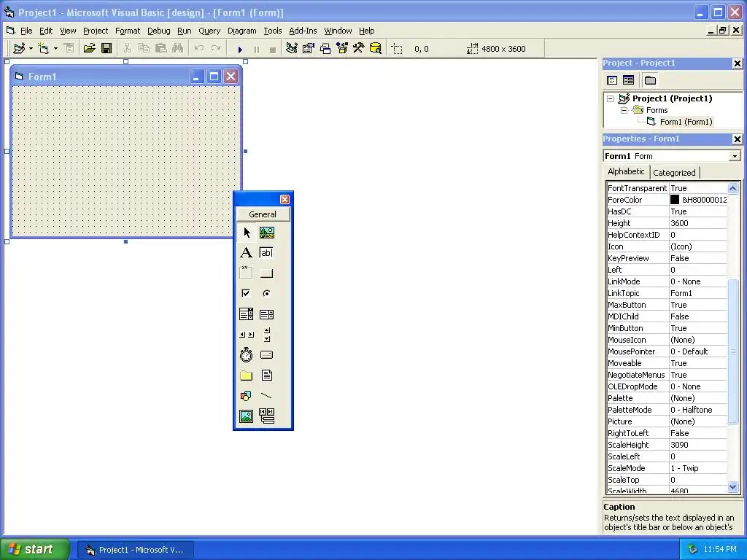This screenshot has width=747, height=560.
Task: Select the Height property value 3600
Action: (x=698, y=223)
